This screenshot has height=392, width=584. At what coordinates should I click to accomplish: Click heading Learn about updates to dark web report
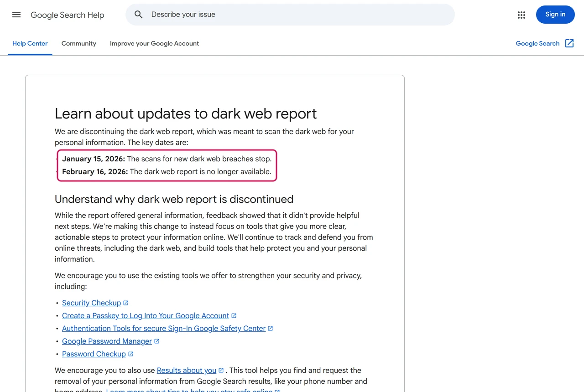pos(186,113)
